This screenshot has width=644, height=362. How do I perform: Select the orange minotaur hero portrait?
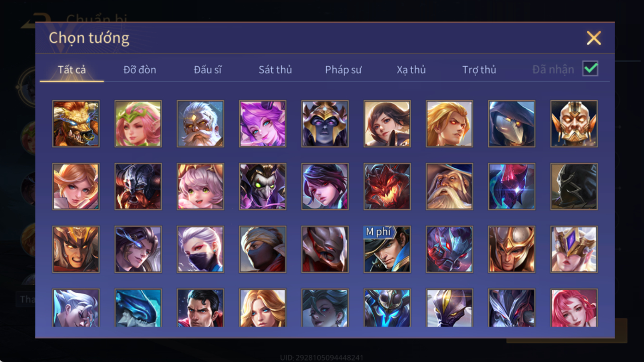tap(76, 124)
